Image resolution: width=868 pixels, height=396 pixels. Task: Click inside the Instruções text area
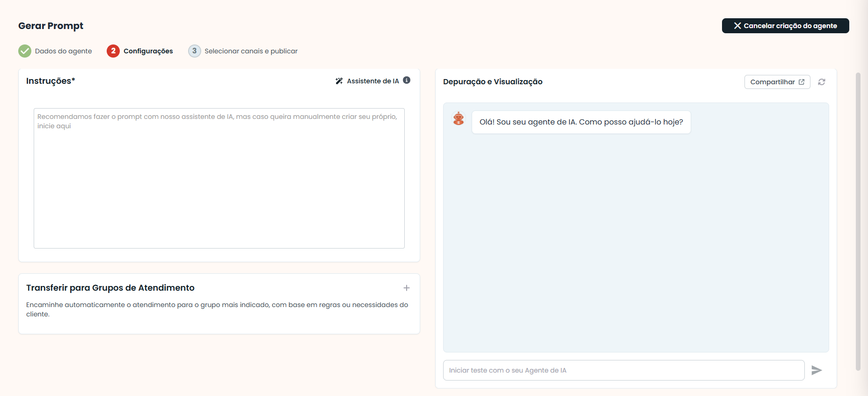tap(219, 178)
